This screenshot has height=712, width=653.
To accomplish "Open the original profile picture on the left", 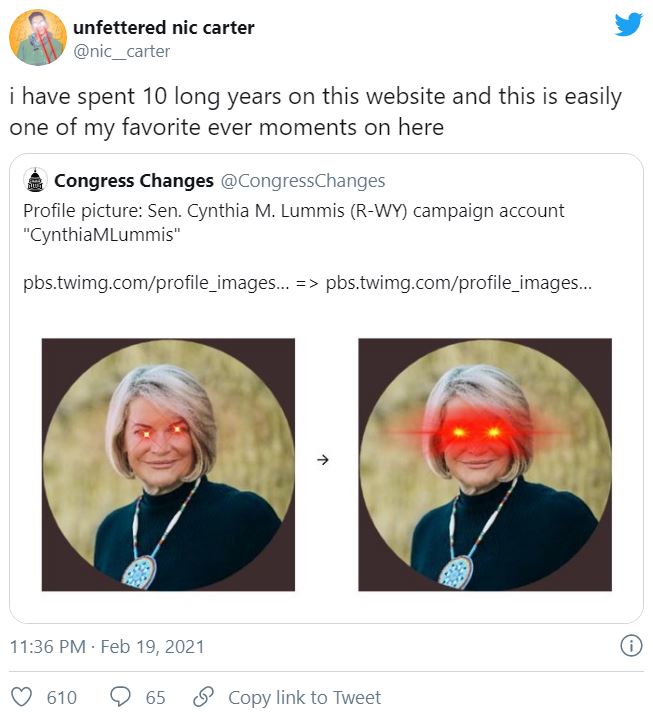I will click(x=168, y=464).
